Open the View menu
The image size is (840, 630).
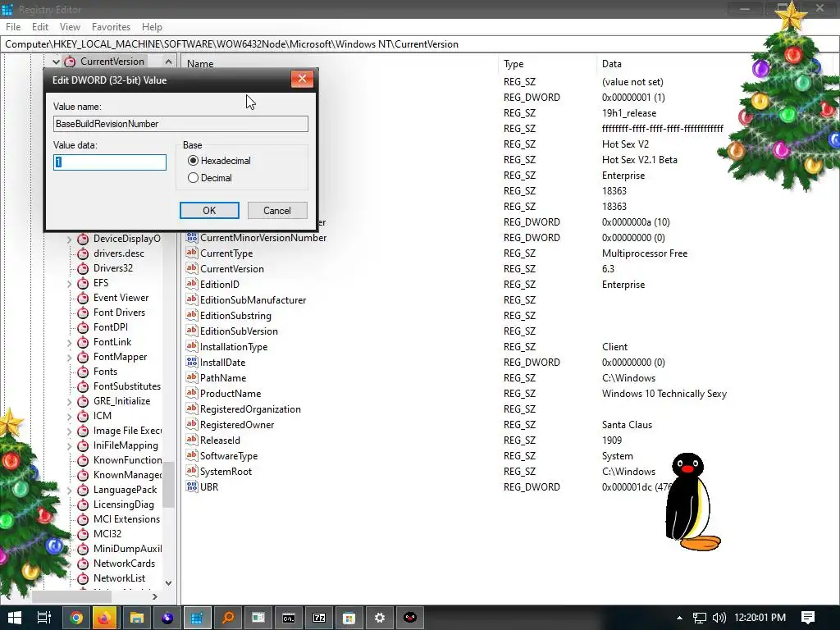click(x=70, y=27)
